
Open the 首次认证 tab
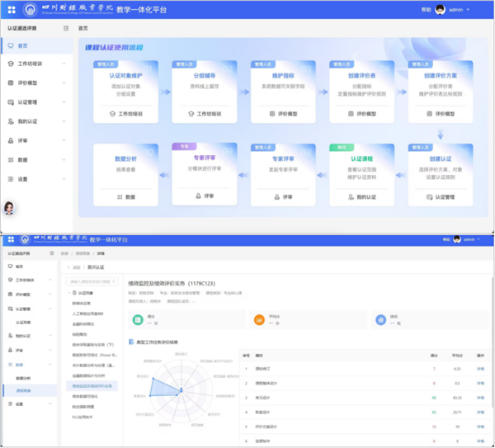[96, 267]
